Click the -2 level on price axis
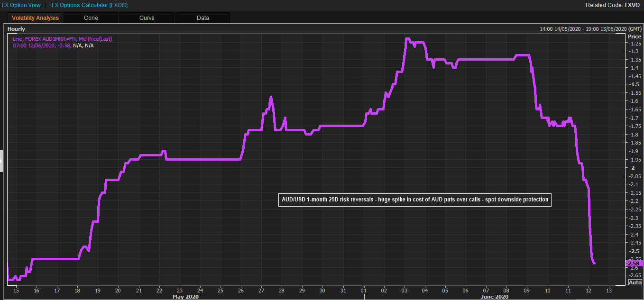644x300 pixels. tap(631, 168)
